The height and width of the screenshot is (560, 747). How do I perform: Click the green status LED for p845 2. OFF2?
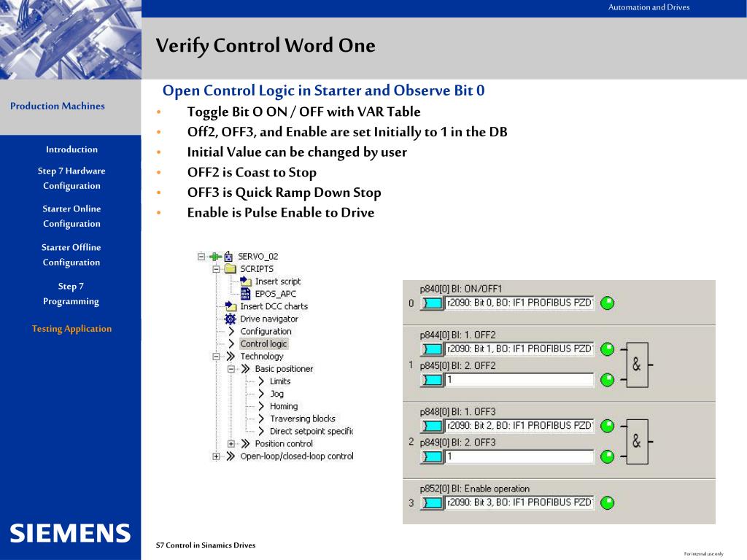tap(608, 380)
